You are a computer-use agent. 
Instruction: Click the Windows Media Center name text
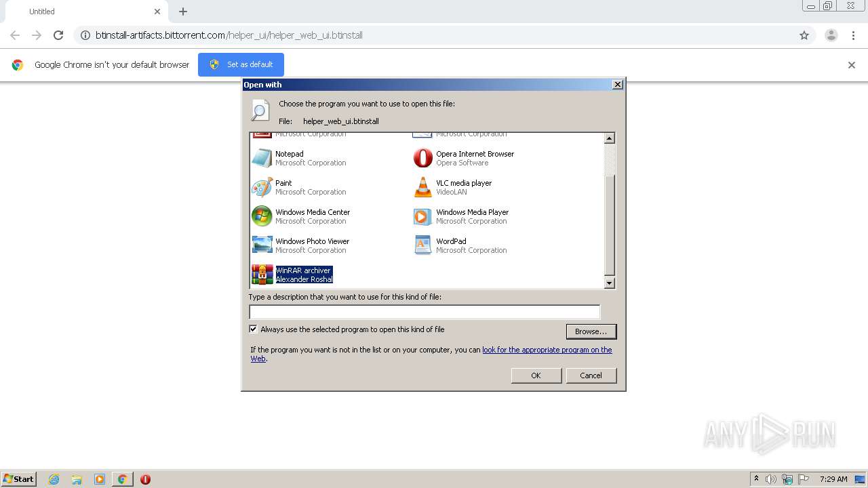pos(313,212)
